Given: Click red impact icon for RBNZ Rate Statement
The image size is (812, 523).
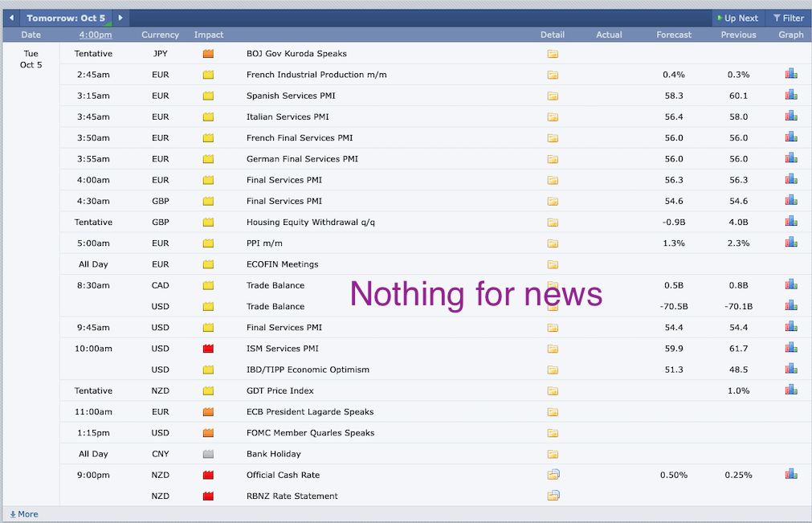Looking at the screenshot, I should click(x=208, y=496).
